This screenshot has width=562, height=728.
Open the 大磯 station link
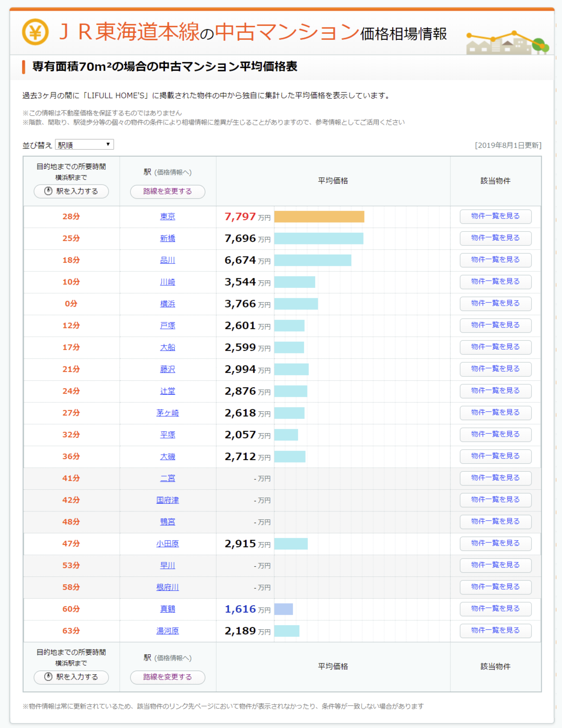[167, 456]
